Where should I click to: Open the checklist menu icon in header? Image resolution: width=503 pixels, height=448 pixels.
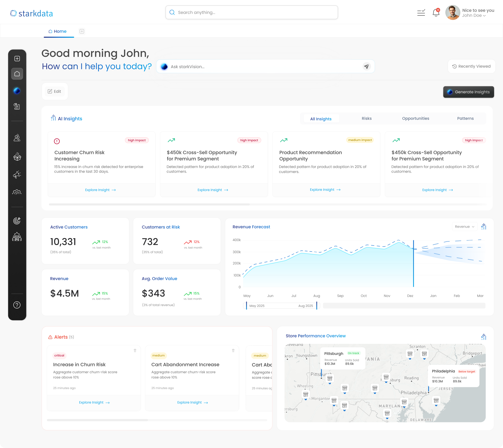[421, 13]
